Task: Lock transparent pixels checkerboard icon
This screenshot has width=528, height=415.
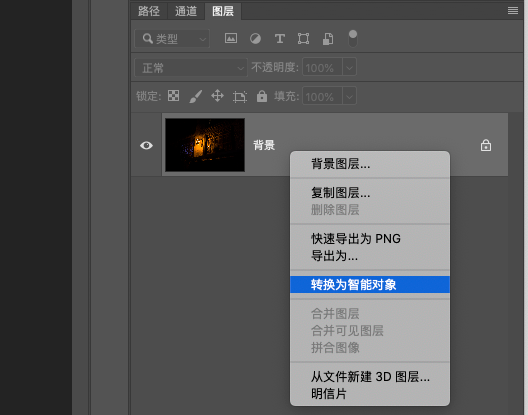Action: (173, 96)
